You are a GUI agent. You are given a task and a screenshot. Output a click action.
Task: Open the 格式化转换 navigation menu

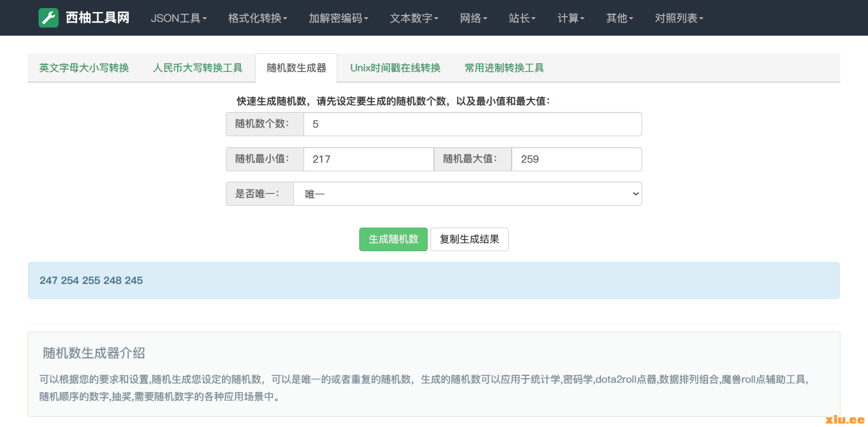[x=258, y=18]
